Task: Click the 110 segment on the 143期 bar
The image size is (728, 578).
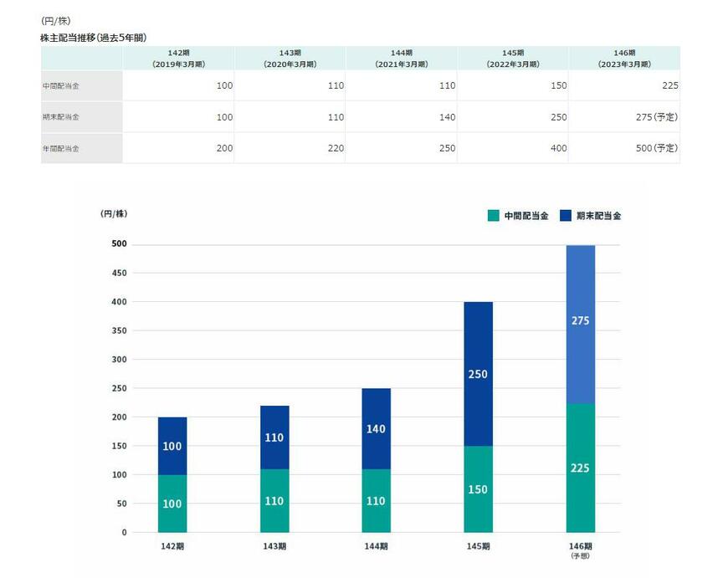Action: 273,503
